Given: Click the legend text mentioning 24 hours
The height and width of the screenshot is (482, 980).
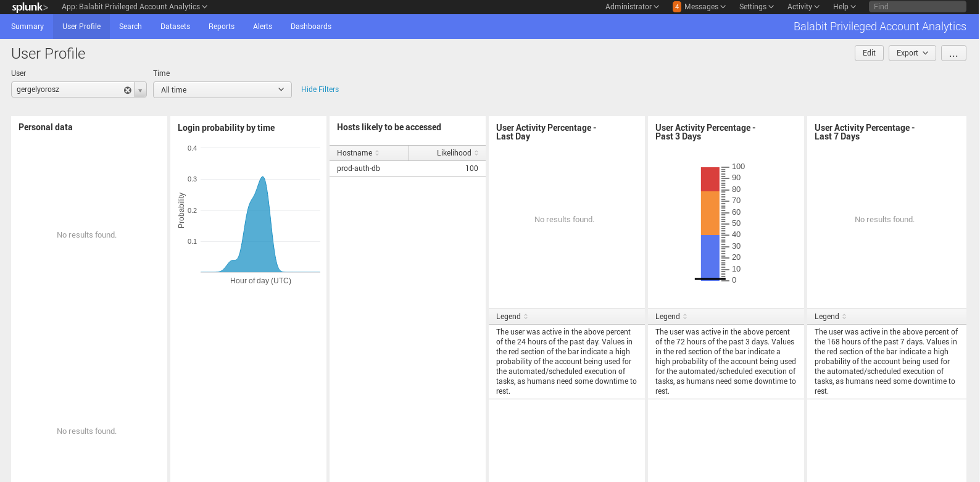Looking at the screenshot, I should pyautogui.click(x=567, y=362).
